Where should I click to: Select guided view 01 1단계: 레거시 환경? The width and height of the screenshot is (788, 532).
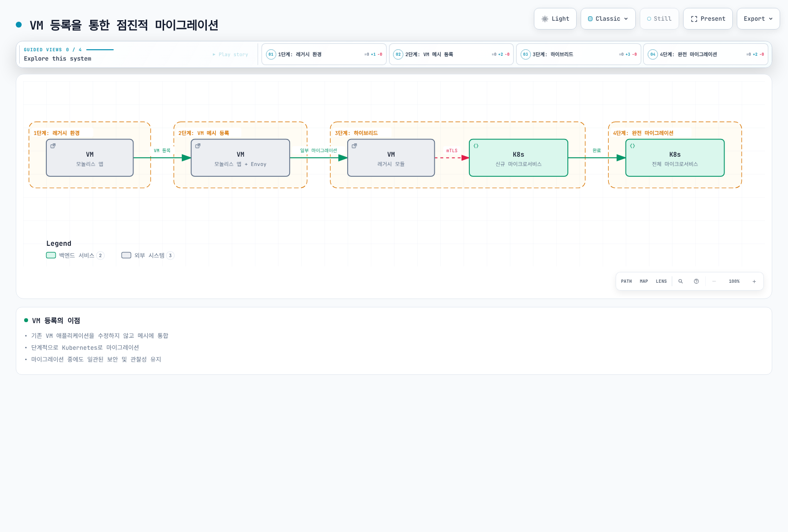324,54
